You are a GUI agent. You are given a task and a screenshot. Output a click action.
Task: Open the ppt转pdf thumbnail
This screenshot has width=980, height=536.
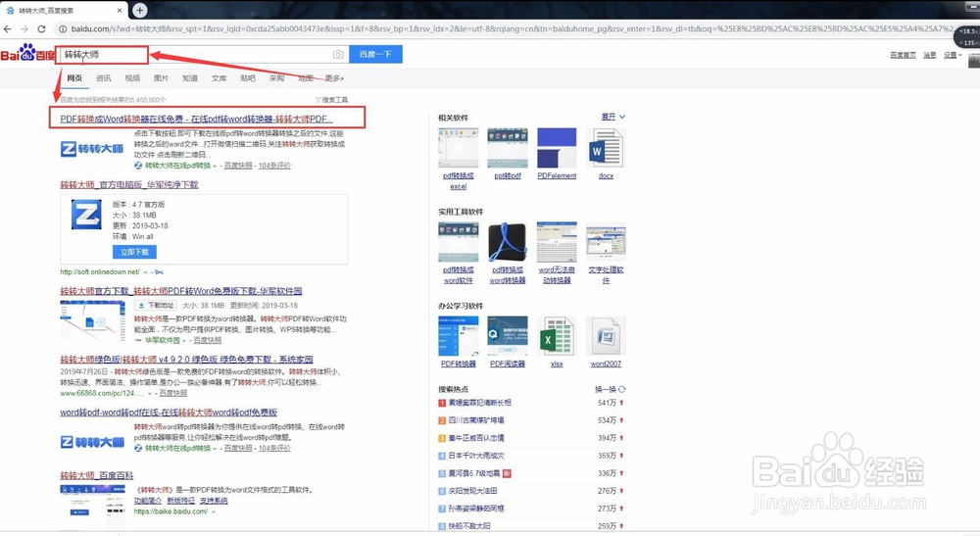508,148
